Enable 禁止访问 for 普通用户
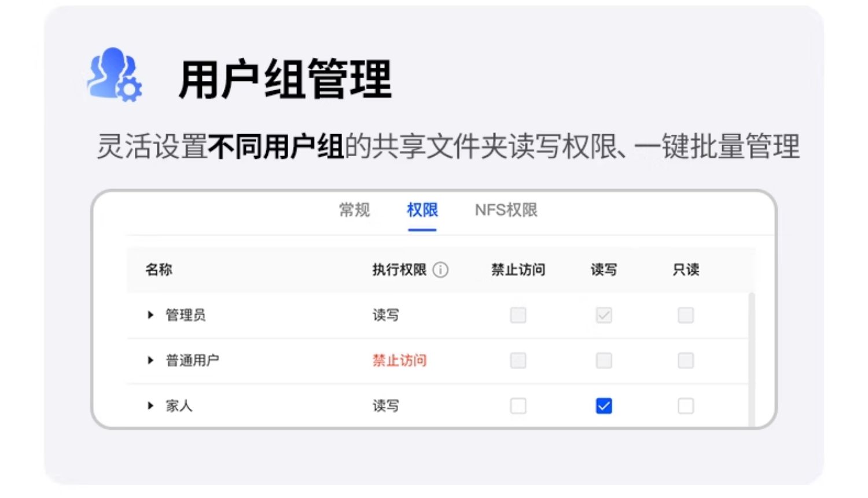This screenshot has width=868, height=498. coord(517,360)
